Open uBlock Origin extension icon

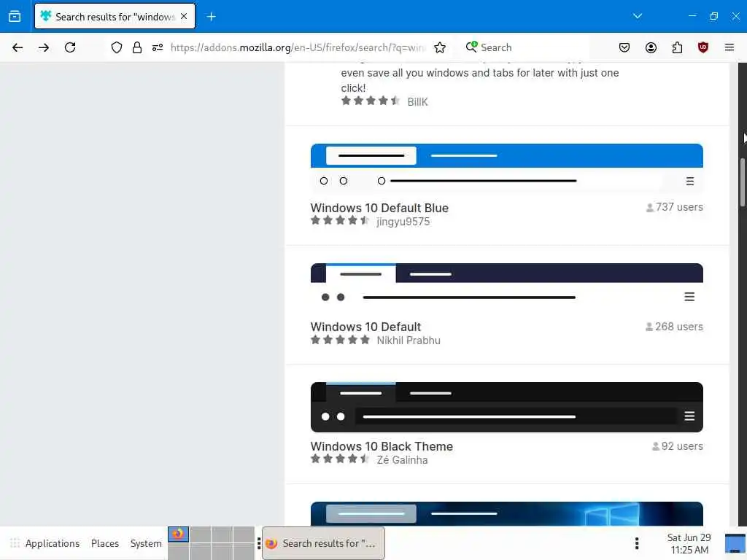point(703,47)
